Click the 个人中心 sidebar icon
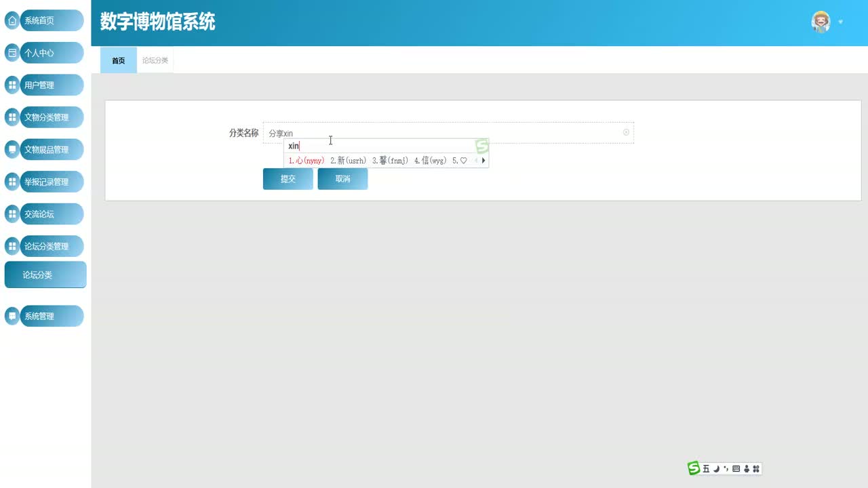868x488 pixels. coord(12,53)
